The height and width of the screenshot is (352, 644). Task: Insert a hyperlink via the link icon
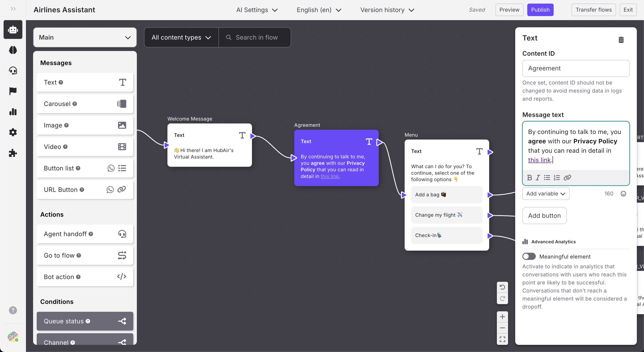(x=567, y=178)
